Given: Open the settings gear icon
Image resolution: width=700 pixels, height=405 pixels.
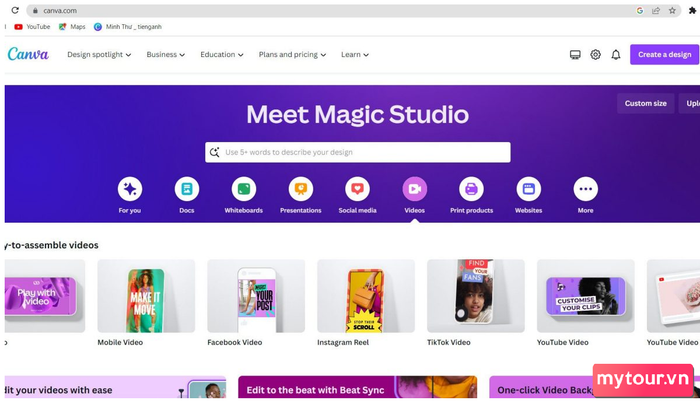Looking at the screenshot, I should coord(596,54).
